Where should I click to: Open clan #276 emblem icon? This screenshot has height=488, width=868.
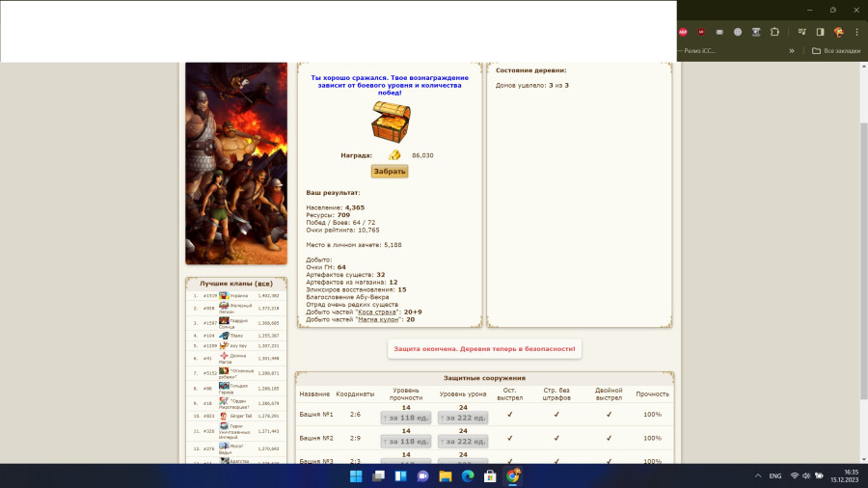coord(224,446)
